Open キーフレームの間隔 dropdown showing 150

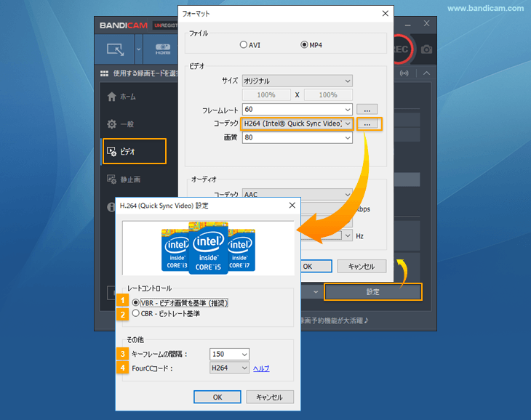point(229,354)
